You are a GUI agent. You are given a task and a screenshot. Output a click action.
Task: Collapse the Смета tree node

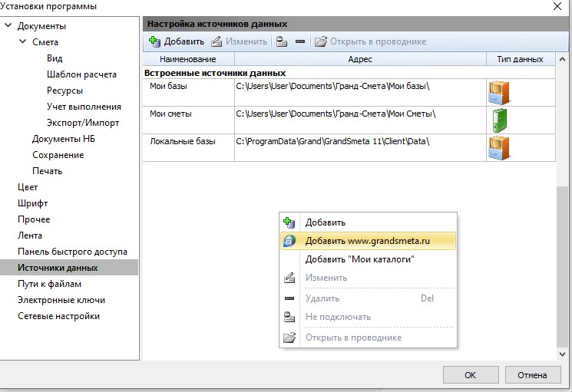23,42
